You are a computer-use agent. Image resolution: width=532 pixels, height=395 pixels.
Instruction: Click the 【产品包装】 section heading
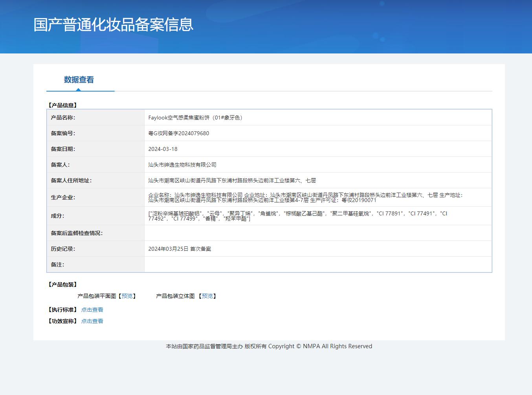[x=62, y=285]
